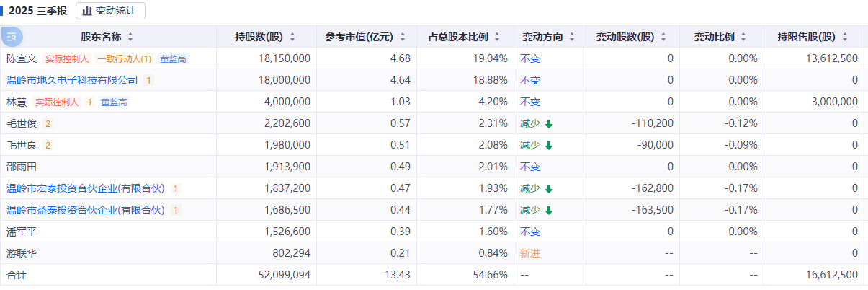Click the 一致行动人(1) tag beside 陈宜文
Image resolution: width=868 pixels, height=290 pixels.
click(x=124, y=58)
